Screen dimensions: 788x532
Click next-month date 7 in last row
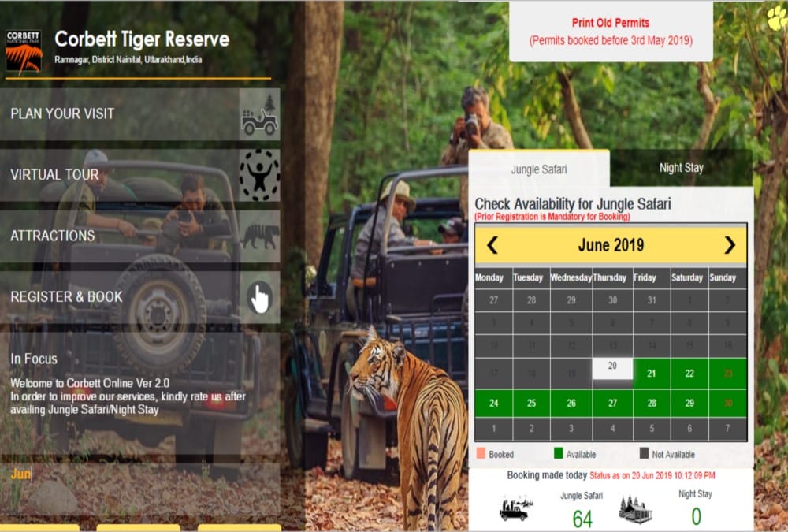coord(727,429)
